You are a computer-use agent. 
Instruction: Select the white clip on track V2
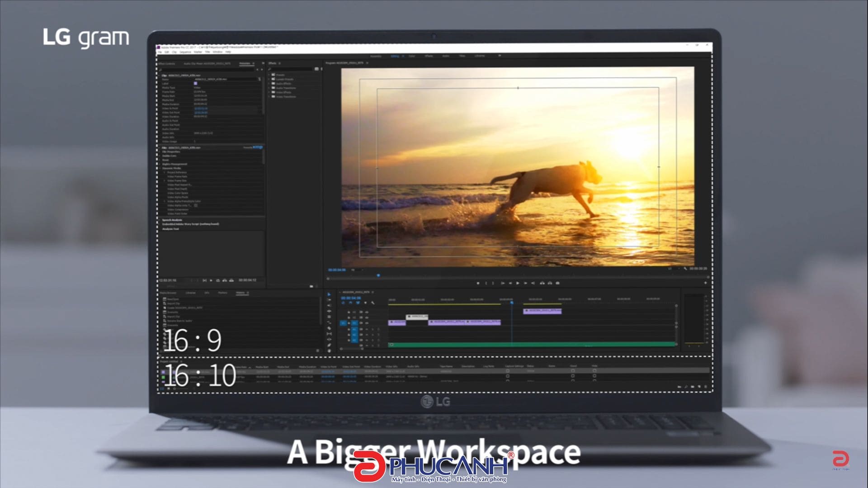click(x=417, y=317)
